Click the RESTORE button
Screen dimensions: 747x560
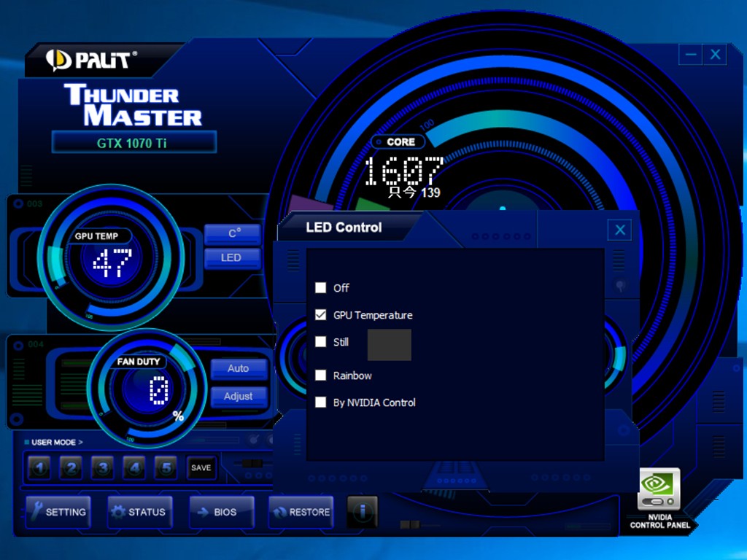pos(301,512)
